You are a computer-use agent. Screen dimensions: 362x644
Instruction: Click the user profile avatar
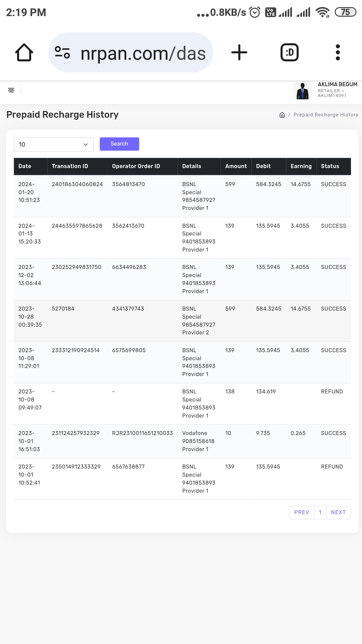click(302, 91)
